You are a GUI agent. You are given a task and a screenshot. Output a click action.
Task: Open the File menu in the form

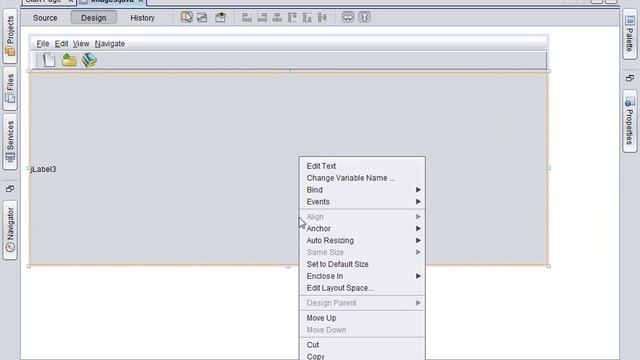(x=43, y=44)
